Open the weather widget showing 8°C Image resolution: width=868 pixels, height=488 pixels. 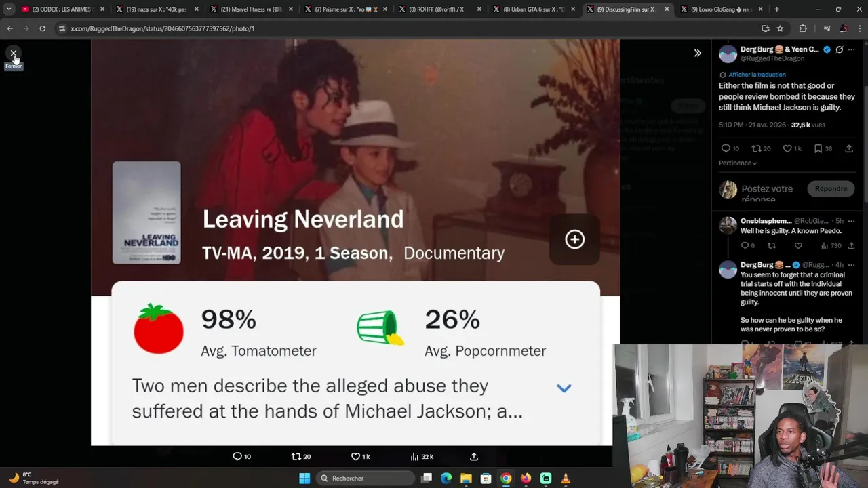pos(33,478)
